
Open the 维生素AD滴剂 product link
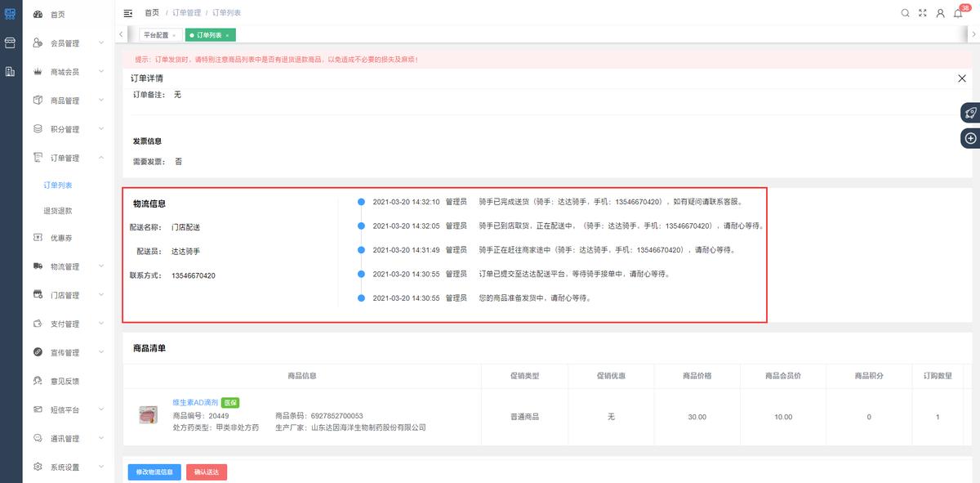coord(195,403)
